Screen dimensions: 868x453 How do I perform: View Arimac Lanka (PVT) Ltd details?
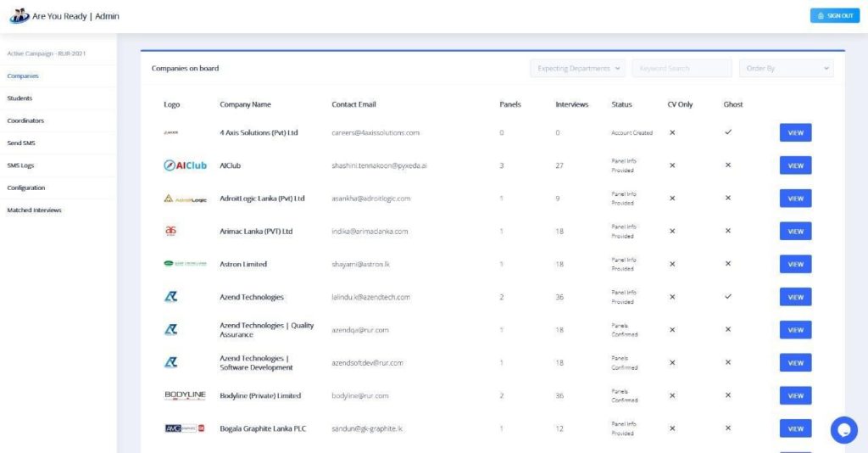click(x=795, y=232)
